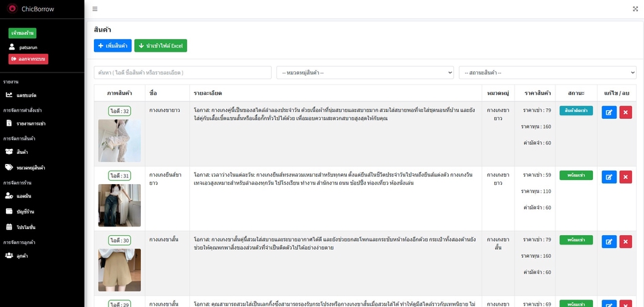Delete the product with ID 32
644x307 pixels.
point(625,112)
